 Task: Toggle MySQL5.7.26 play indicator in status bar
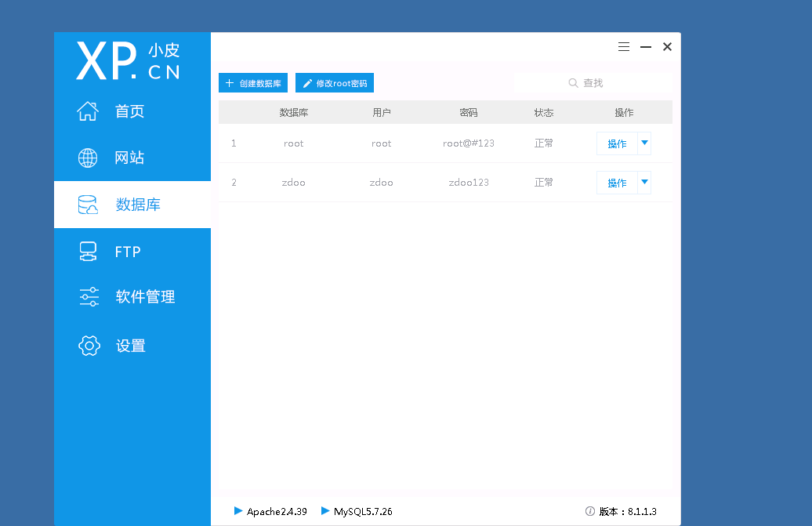(x=325, y=511)
